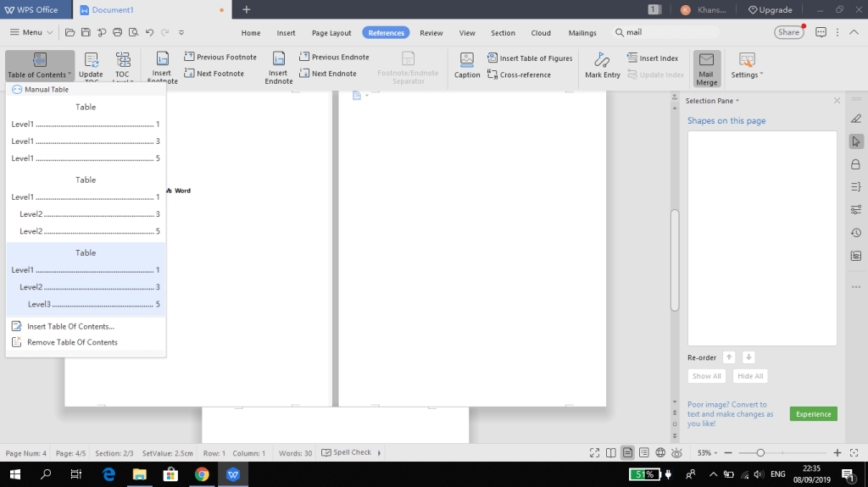Open the Selection Pane dropdown arrow

pyautogui.click(x=737, y=101)
